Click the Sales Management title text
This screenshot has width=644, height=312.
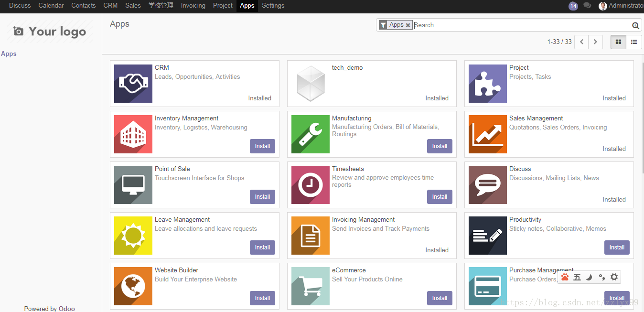click(x=536, y=118)
